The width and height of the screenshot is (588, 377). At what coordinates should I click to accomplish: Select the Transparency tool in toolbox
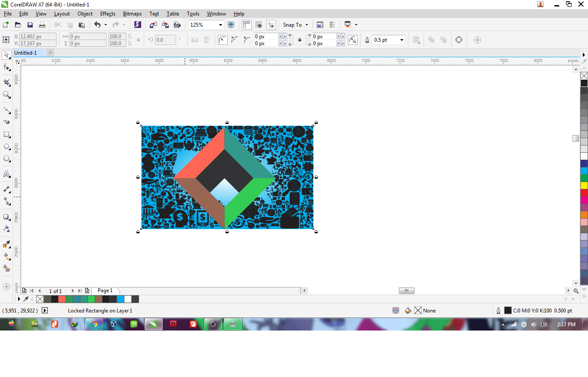[x=6, y=229]
